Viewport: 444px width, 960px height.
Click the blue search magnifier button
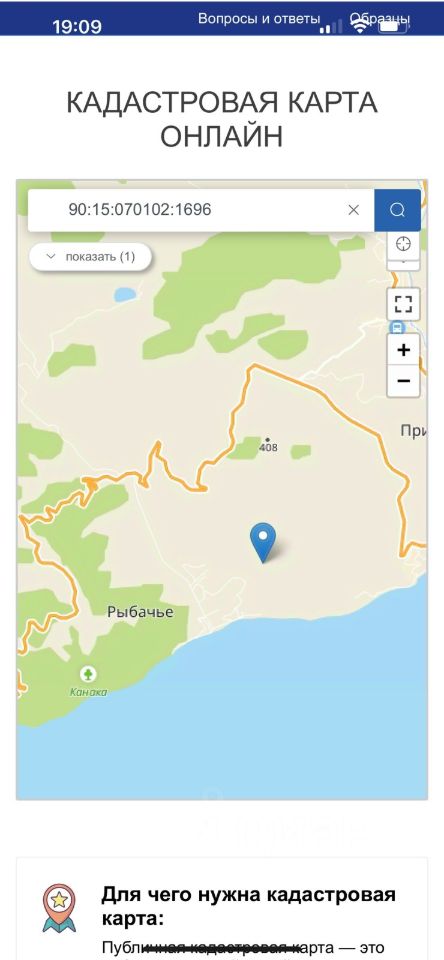[397, 210]
